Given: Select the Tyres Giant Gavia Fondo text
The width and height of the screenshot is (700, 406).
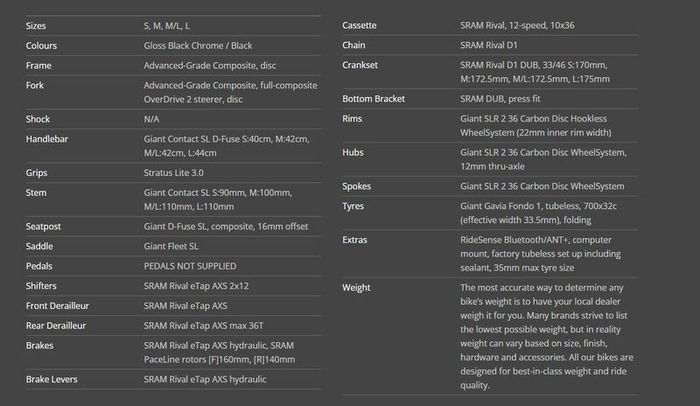Looking at the screenshot, I should tap(538, 213).
